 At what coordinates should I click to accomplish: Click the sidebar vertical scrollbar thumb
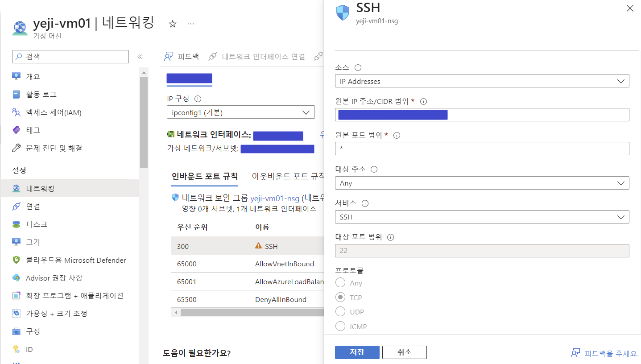click(144, 122)
